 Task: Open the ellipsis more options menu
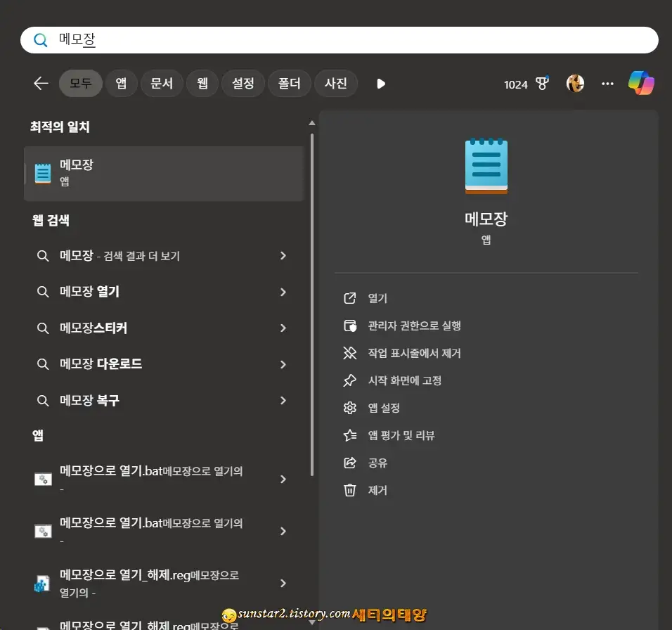pyautogui.click(x=607, y=83)
